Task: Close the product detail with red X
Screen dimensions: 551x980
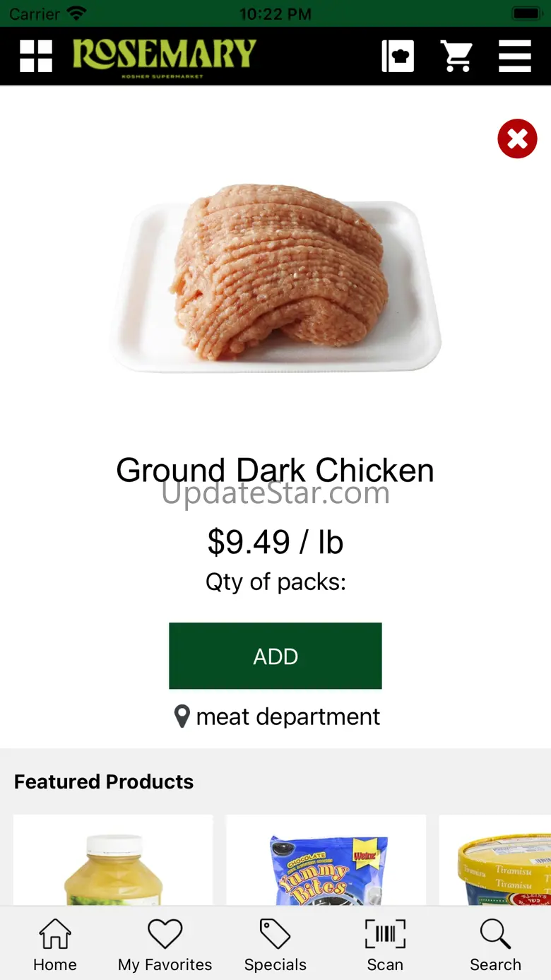Action: tap(517, 138)
